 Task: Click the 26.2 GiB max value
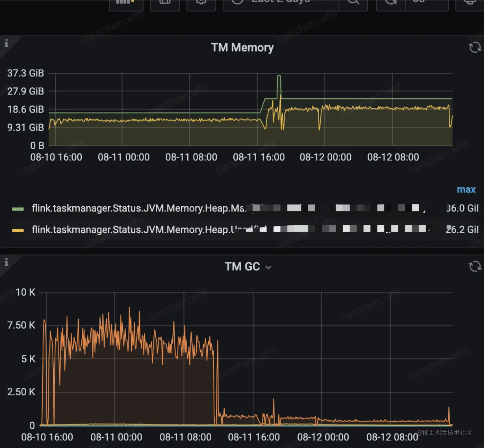[462, 230]
